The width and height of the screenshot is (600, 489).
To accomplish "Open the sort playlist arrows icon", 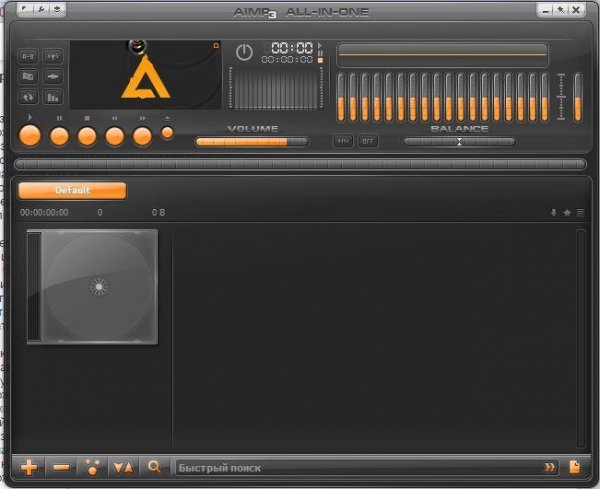I will [123, 467].
